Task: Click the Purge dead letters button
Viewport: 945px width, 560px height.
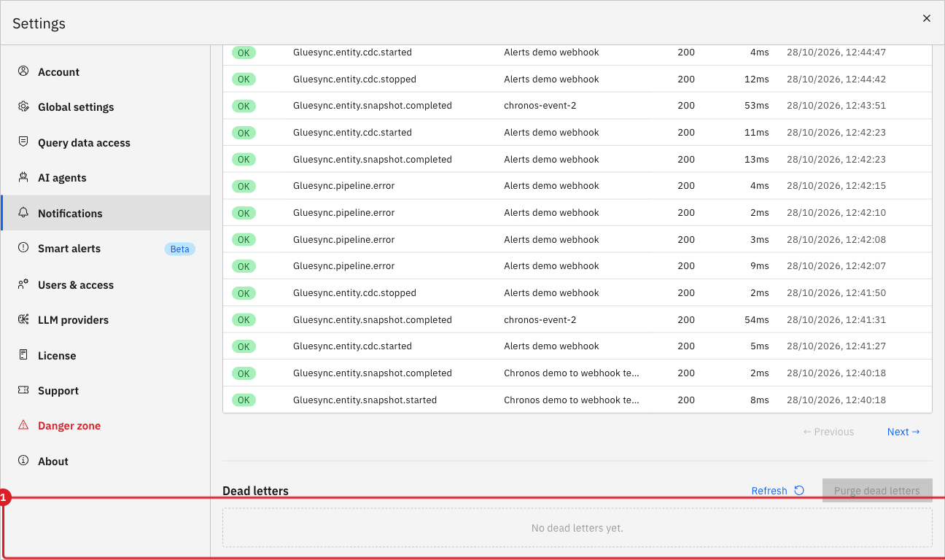Action: tap(877, 491)
